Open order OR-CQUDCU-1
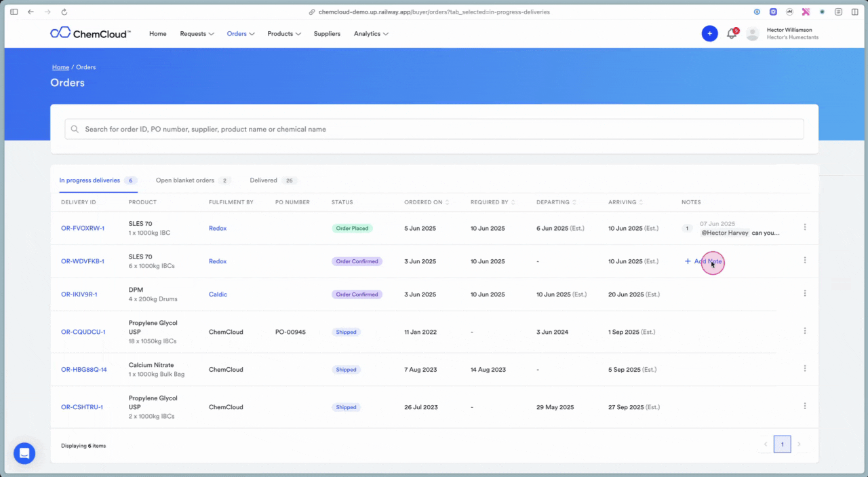The width and height of the screenshot is (868, 477). point(83,332)
